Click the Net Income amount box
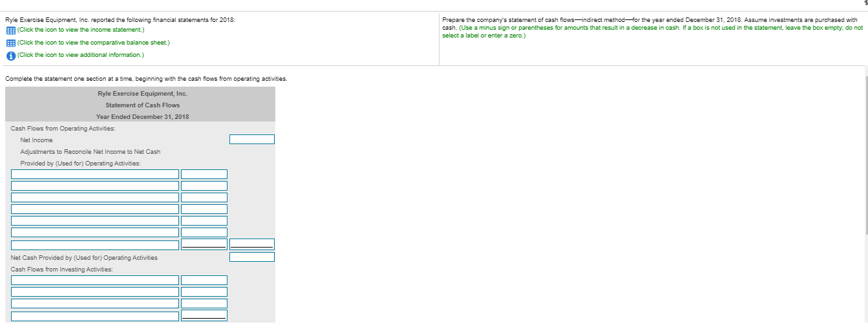868x329 pixels. coord(252,140)
